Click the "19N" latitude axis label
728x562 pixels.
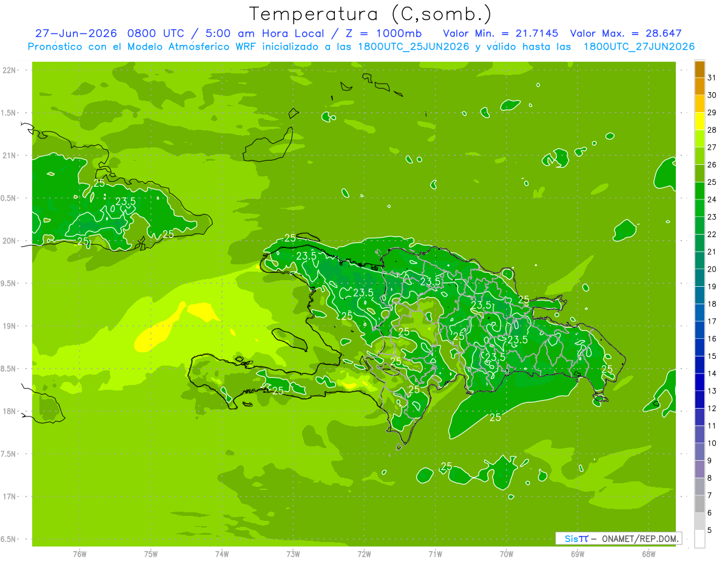coord(10,326)
